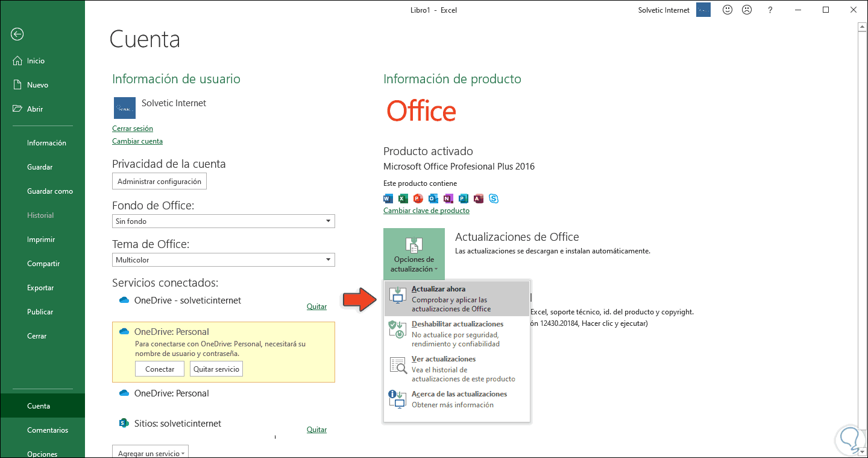The height and width of the screenshot is (458, 868).
Task: Click the PowerPoint product icon
Action: (418, 199)
